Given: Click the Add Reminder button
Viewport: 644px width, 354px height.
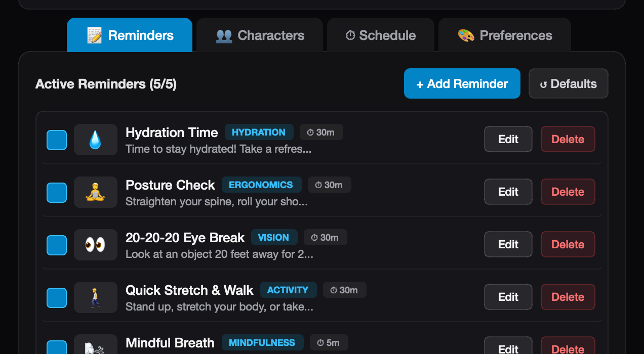Looking at the screenshot, I should (462, 83).
